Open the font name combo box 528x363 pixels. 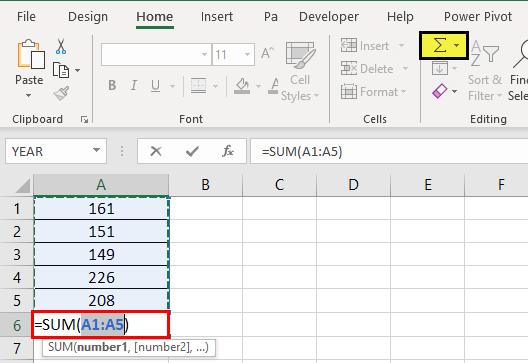tap(156, 54)
